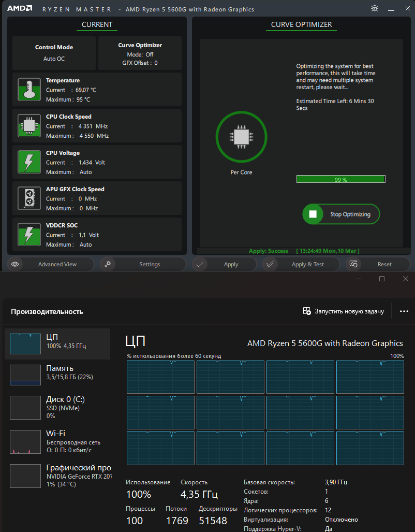Click the APU GFX Clock Speed card icon
The width and height of the screenshot is (415, 532).
click(x=29, y=198)
